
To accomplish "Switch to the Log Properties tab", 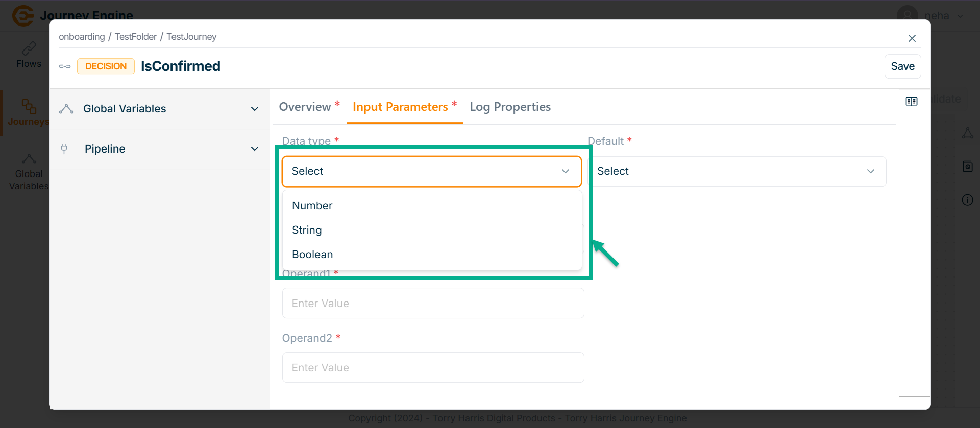I will click(x=510, y=107).
